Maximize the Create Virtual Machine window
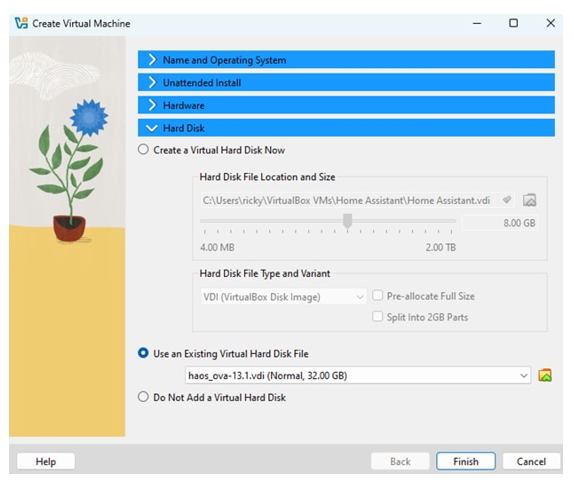The width and height of the screenshot is (574, 487). pos(513,23)
